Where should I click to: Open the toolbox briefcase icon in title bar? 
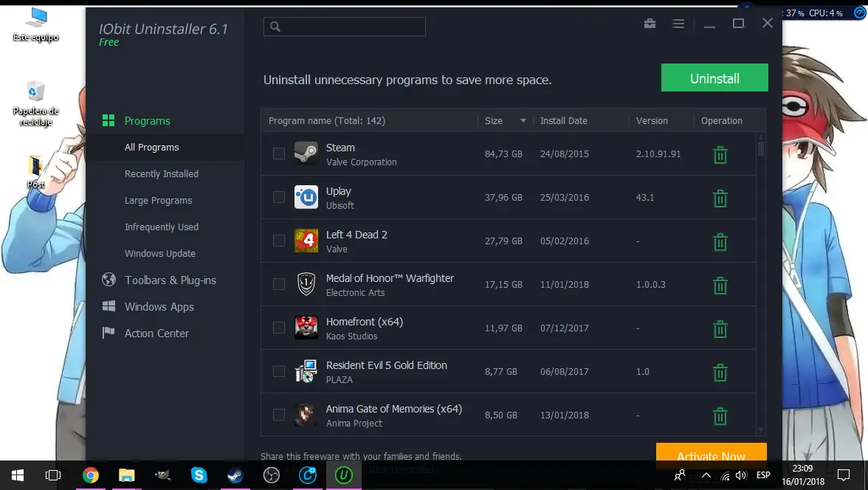650,24
